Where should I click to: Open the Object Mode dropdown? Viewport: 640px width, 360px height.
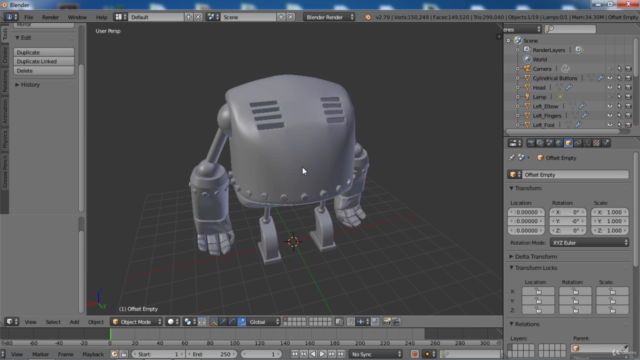tap(137, 322)
